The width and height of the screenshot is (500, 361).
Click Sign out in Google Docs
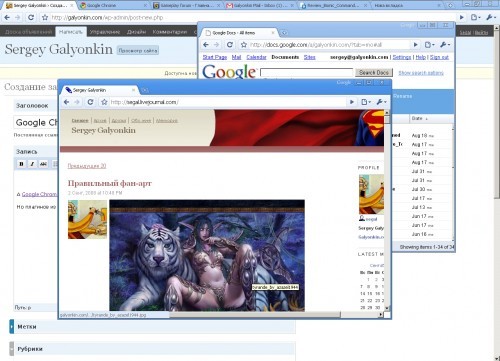click(x=439, y=57)
